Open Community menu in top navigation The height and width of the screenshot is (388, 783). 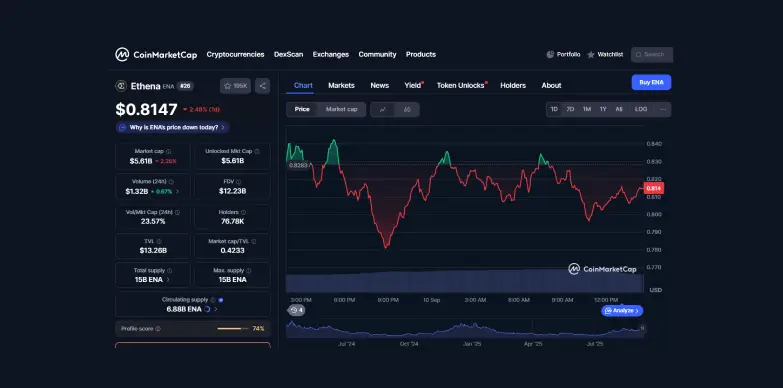click(378, 54)
